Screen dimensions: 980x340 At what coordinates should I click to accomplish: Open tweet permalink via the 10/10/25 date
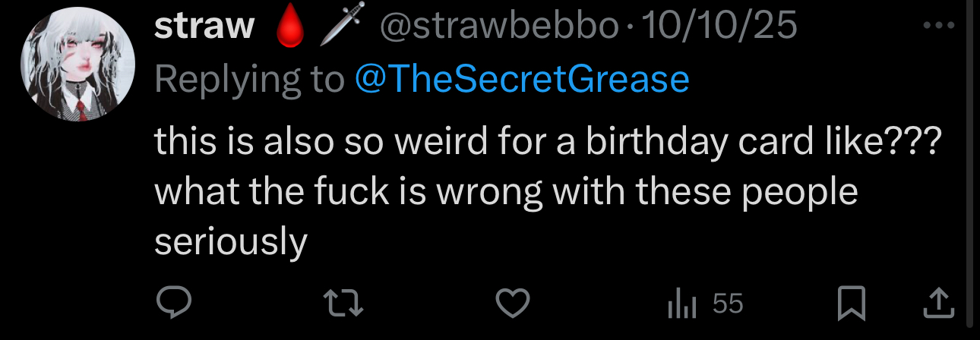[719, 27]
